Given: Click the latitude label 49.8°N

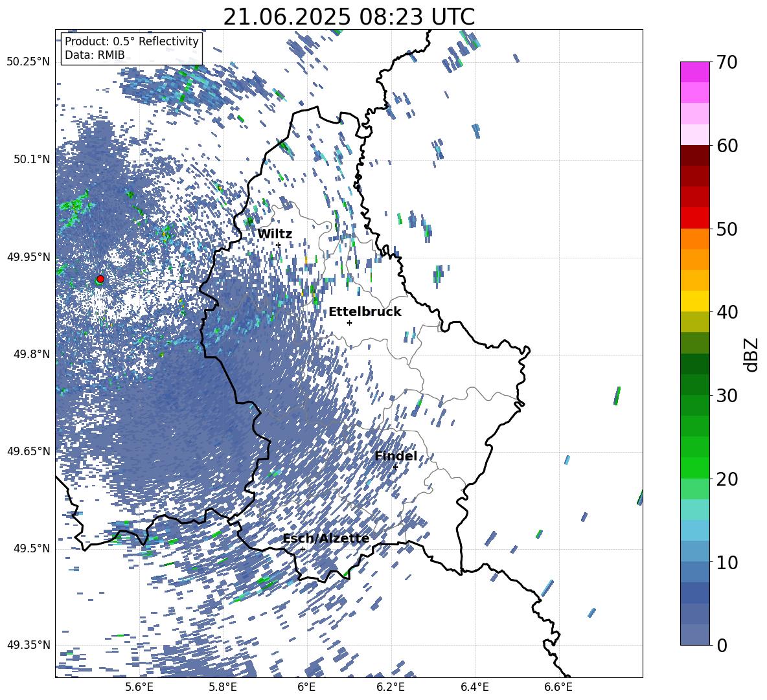Looking at the screenshot, I should [31, 354].
